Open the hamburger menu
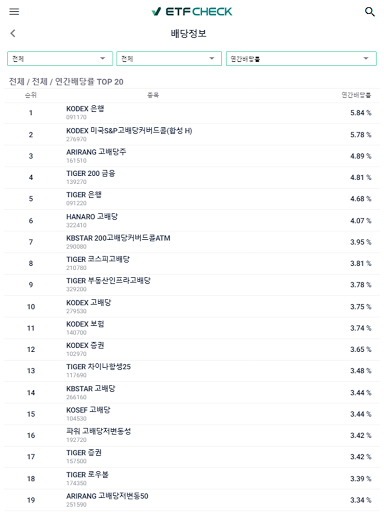Image resolution: width=384 pixels, height=512 pixels. click(14, 12)
